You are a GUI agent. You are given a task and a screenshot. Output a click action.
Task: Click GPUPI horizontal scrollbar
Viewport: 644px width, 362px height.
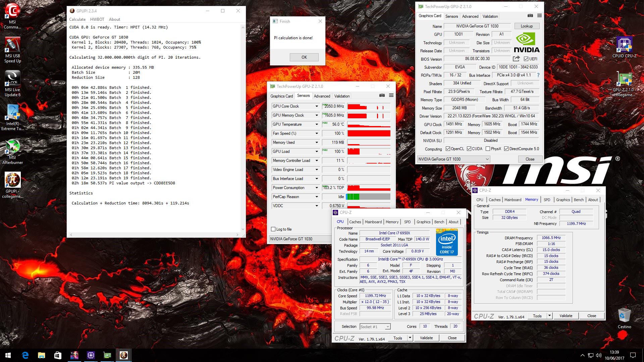154,234
